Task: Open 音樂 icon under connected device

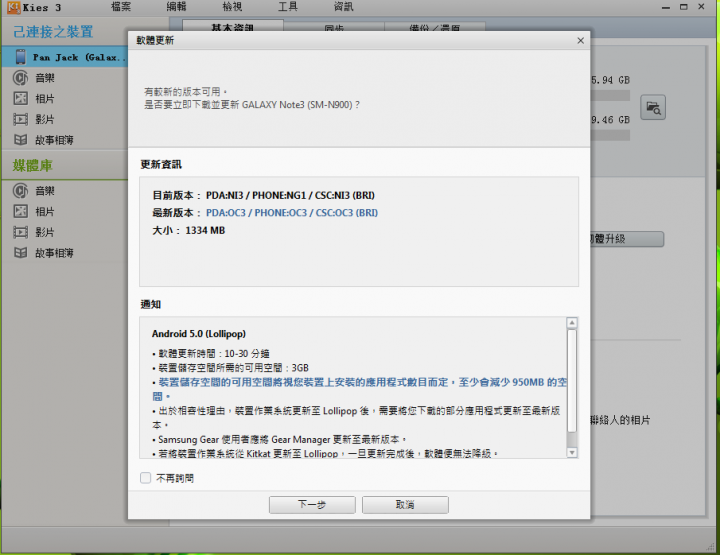Action: point(20,78)
